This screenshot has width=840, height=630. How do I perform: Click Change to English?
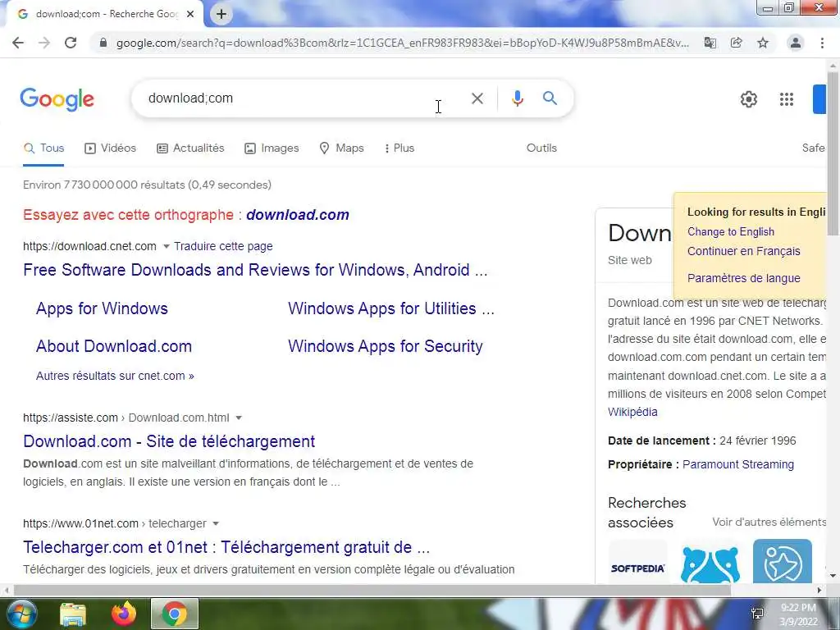(x=731, y=232)
